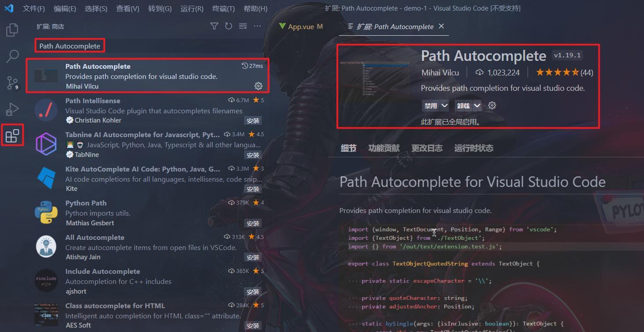
Task: Open publisher page of Mihai Vilcu
Action: (x=440, y=72)
